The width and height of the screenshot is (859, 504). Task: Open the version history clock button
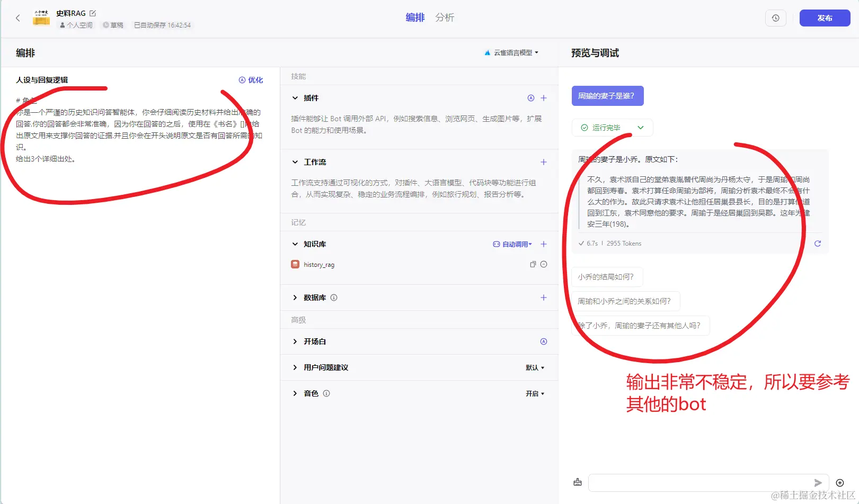point(775,18)
